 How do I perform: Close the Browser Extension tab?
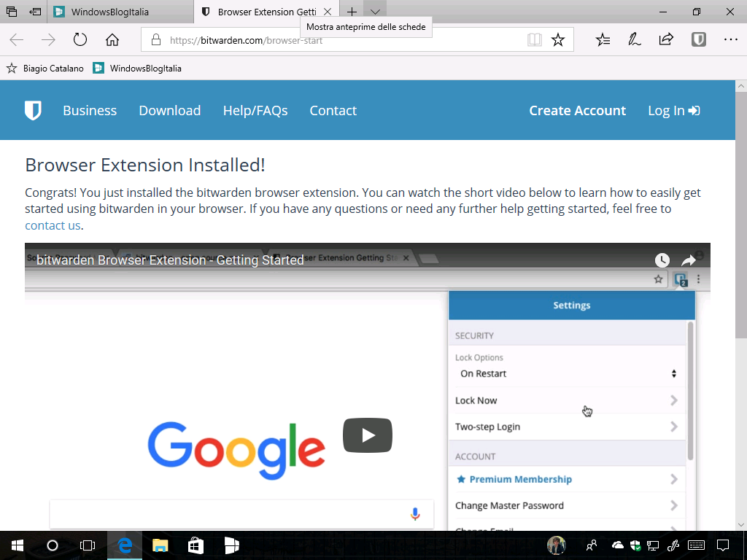coord(328,12)
